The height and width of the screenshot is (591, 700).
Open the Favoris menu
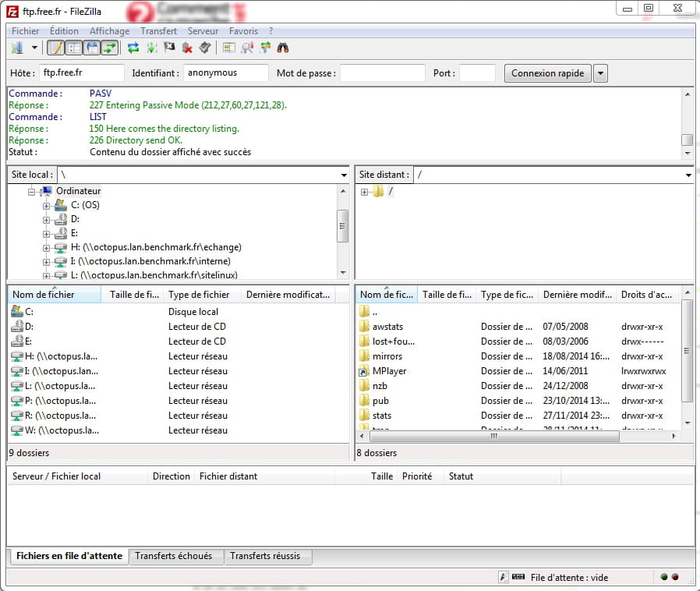click(243, 31)
